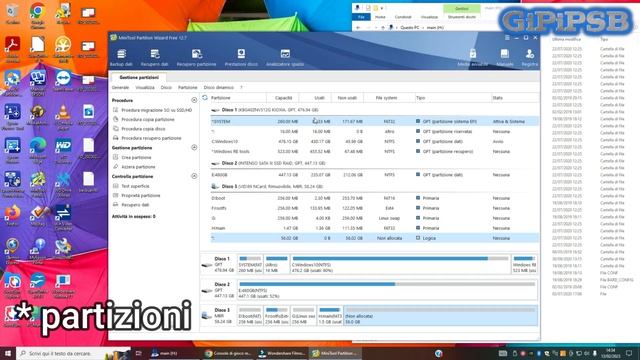The image size is (640, 360).
Task: Open Google Chrome desktop shortcut
Action: 38,15
